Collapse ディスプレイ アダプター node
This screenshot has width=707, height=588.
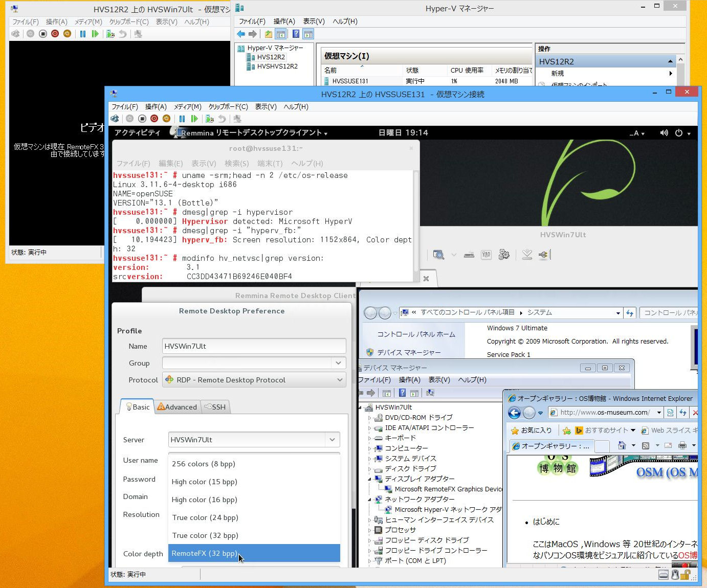[369, 479]
